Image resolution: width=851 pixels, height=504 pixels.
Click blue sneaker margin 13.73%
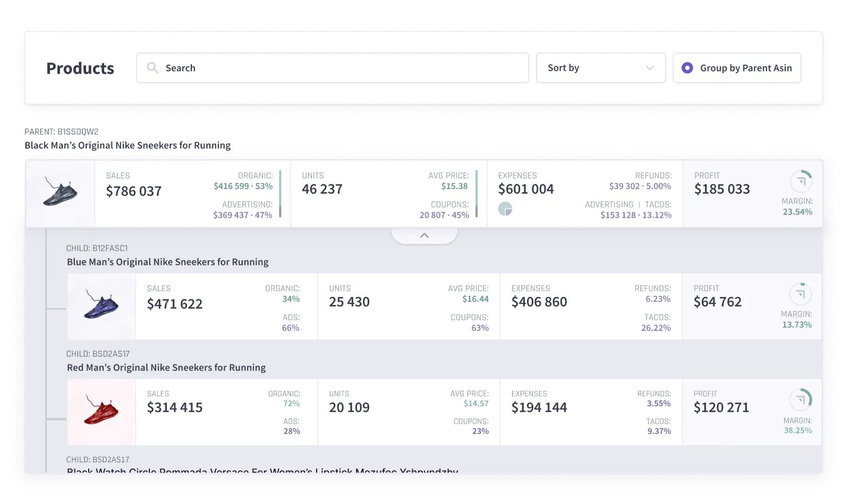click(797, 324)
